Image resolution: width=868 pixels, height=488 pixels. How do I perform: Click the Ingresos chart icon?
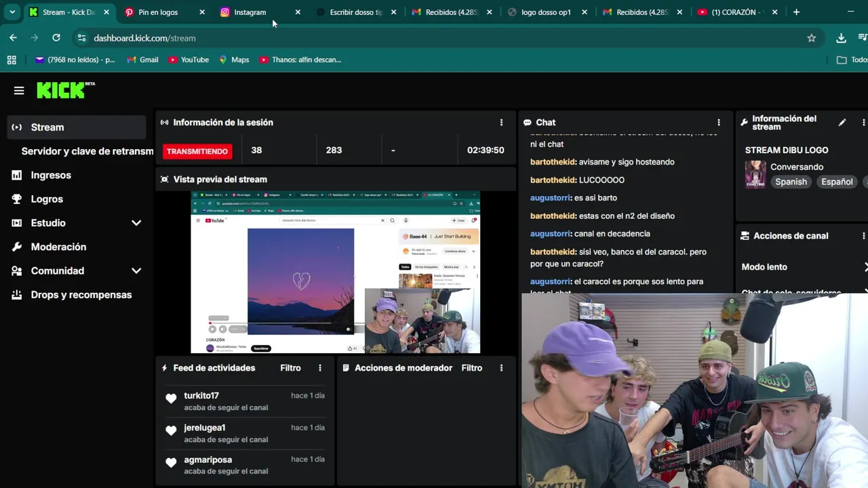point(17,175)
